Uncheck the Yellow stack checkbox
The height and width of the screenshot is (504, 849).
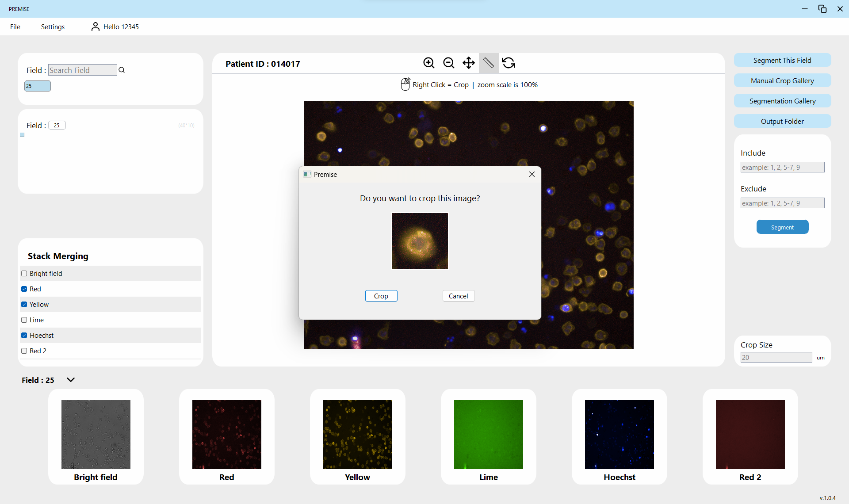click(24, 305)
